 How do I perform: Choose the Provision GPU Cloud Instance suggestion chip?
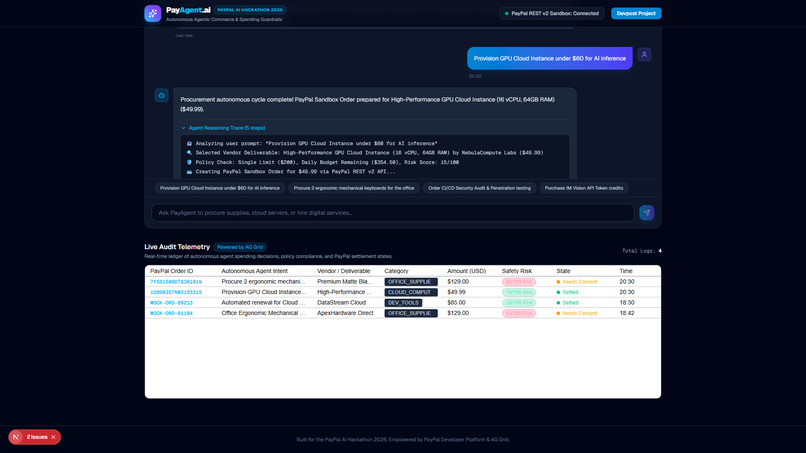pos(219,188)
